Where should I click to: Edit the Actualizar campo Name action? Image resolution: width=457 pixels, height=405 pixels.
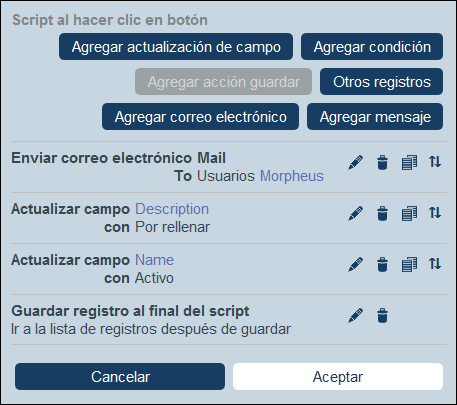click(x=355, y=265)
